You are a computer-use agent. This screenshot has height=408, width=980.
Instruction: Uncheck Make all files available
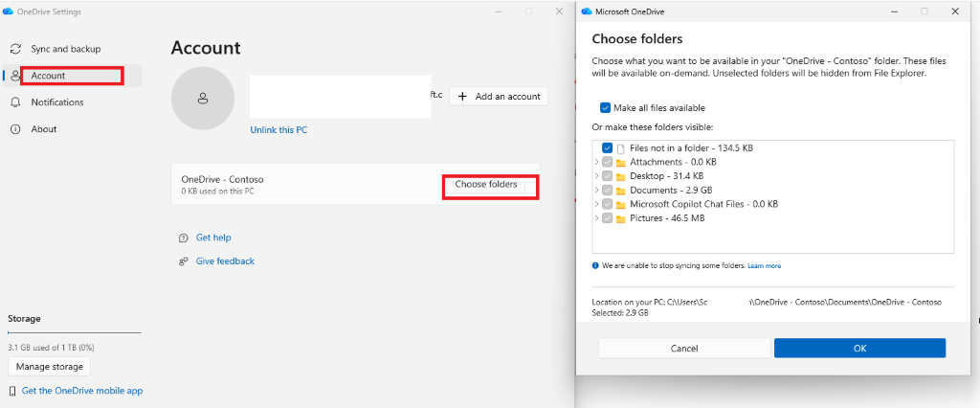[605, 107]
